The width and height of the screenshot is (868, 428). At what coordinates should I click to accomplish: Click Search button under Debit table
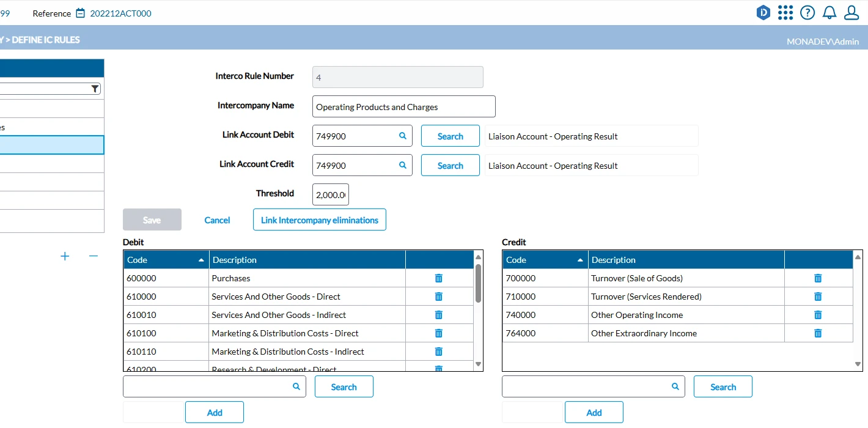[344, 386]
